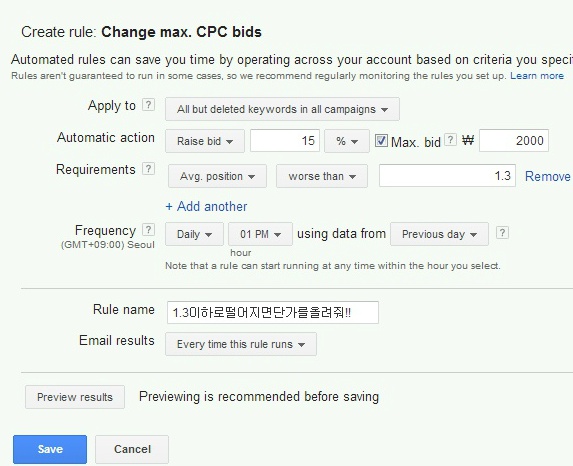
Task: Open the Previous day data range dropdown
Action: point(439,234)
